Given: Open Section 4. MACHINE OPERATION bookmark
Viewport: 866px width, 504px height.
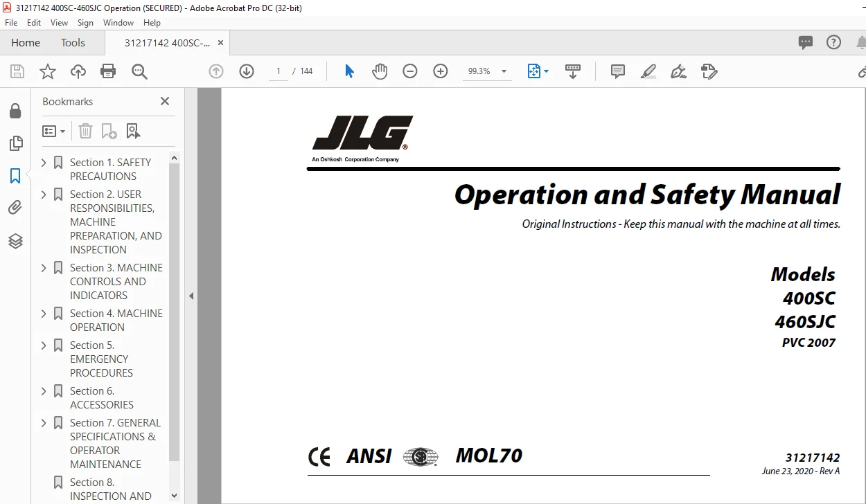Looking at the screenshot, I should click(x=116, y=321).
